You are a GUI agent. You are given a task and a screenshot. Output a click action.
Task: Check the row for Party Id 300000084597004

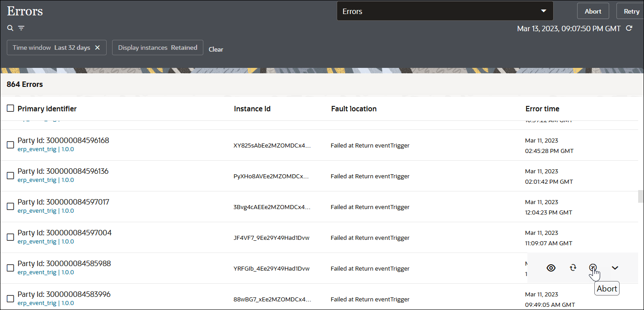point(10,237)
